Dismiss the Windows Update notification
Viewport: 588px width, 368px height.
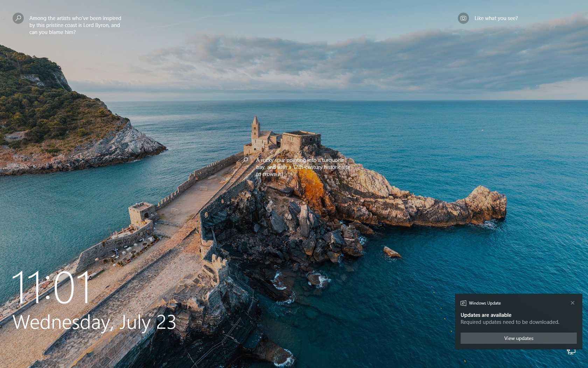pos(573,303)
